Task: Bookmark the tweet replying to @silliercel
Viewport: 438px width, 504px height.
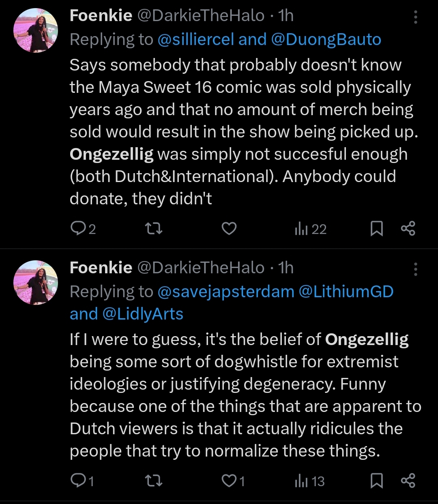Action: (377, 229)
